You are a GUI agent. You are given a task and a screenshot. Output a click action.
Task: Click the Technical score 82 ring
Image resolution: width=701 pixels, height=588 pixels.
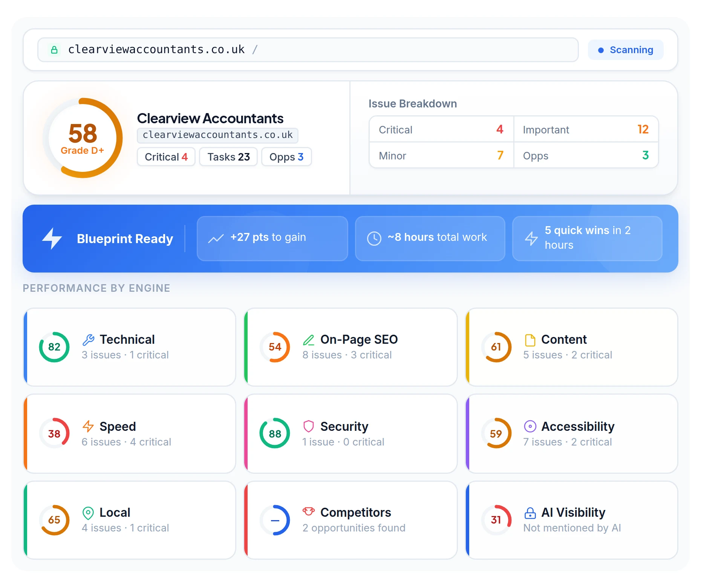click(54, 347)
